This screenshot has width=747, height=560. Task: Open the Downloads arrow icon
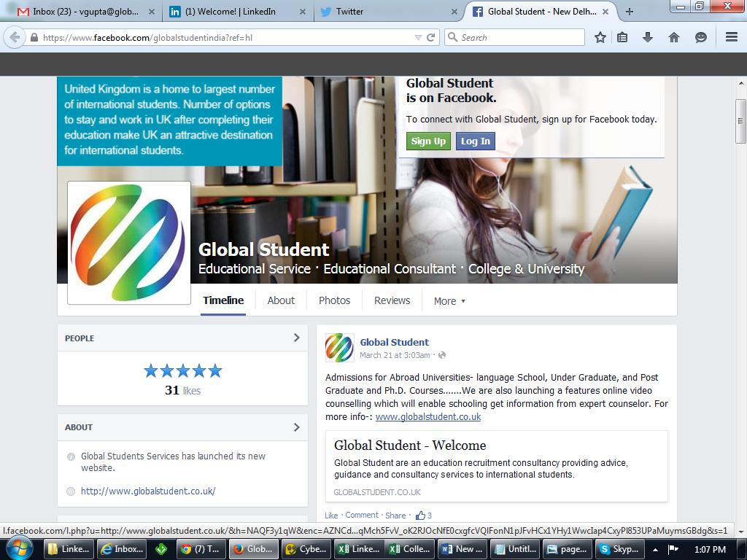coord(646,37)
